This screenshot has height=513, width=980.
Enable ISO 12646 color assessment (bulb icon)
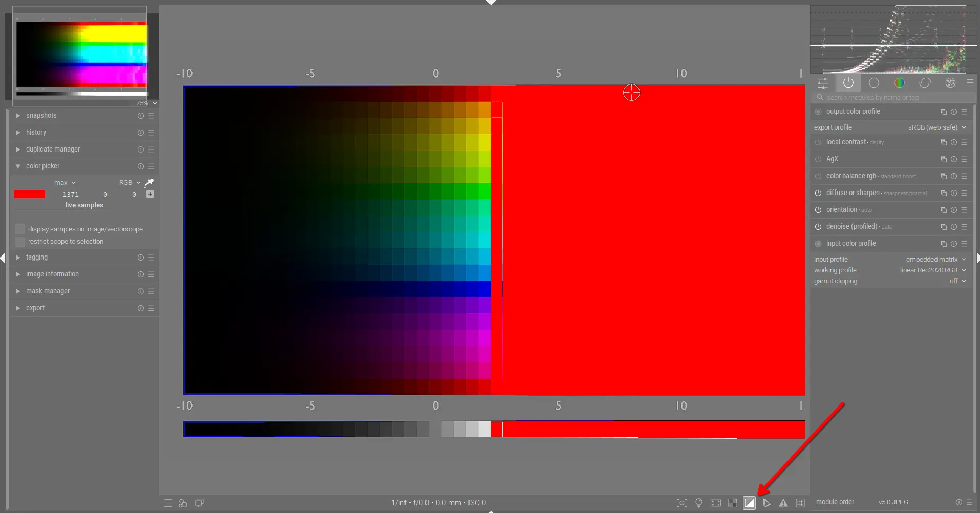point(699,503)
